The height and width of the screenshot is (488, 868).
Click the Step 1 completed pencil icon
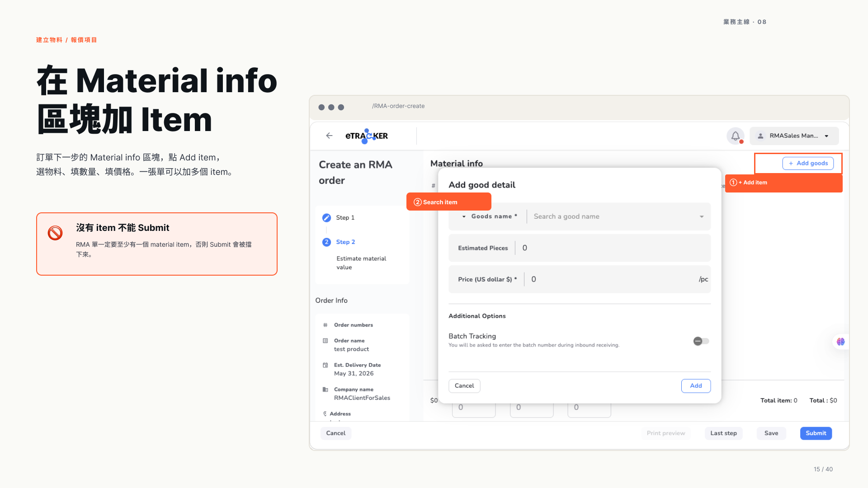[326, 218]
